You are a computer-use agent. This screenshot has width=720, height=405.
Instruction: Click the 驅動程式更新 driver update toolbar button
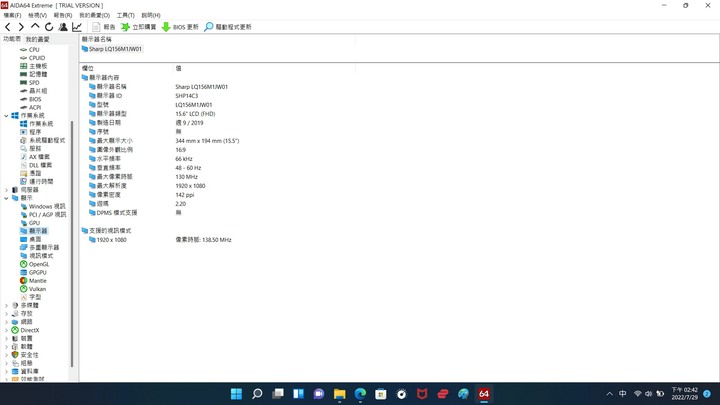click(x=228, y=27)
